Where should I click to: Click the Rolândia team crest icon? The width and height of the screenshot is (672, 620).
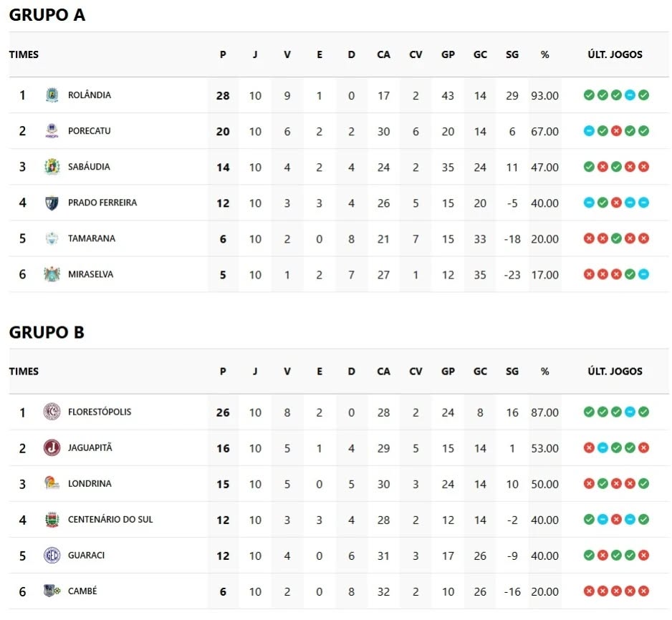(x=52, y=95)
